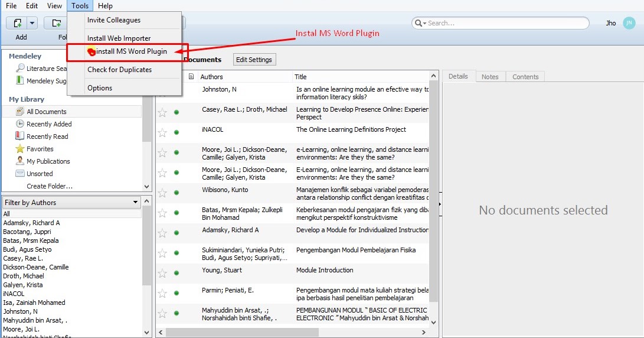Choose Install MS Word Plugin
Image resolution: width=644 pixels, height=338 pixels.
pos(128,51)
